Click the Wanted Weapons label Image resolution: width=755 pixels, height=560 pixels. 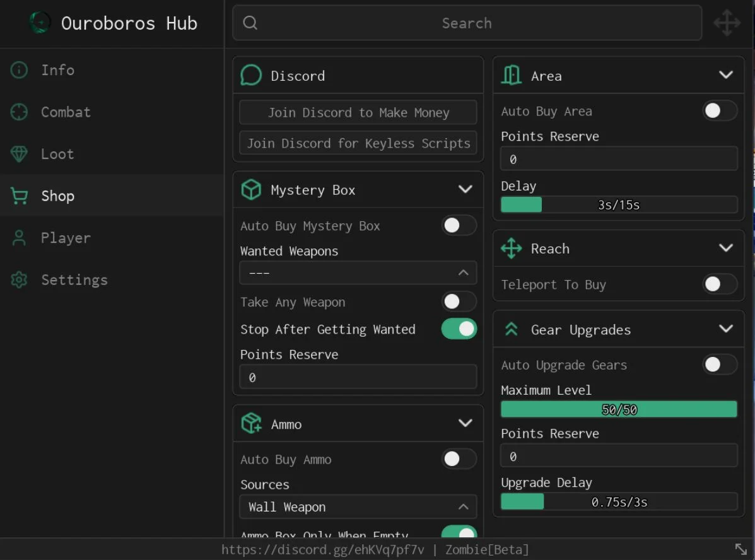point(289,251)
